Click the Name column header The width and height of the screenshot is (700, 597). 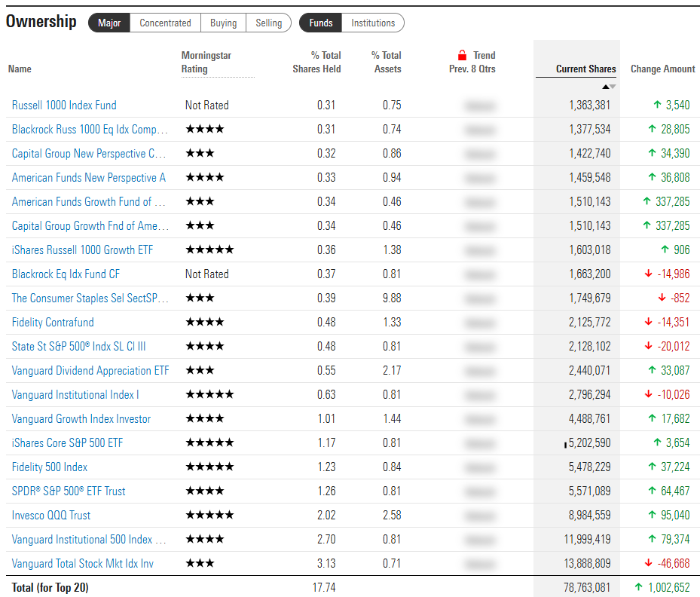click(20, 69)
